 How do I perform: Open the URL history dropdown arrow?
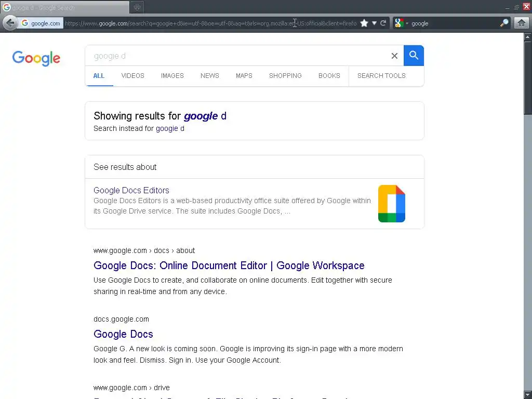tap(374, 23)
